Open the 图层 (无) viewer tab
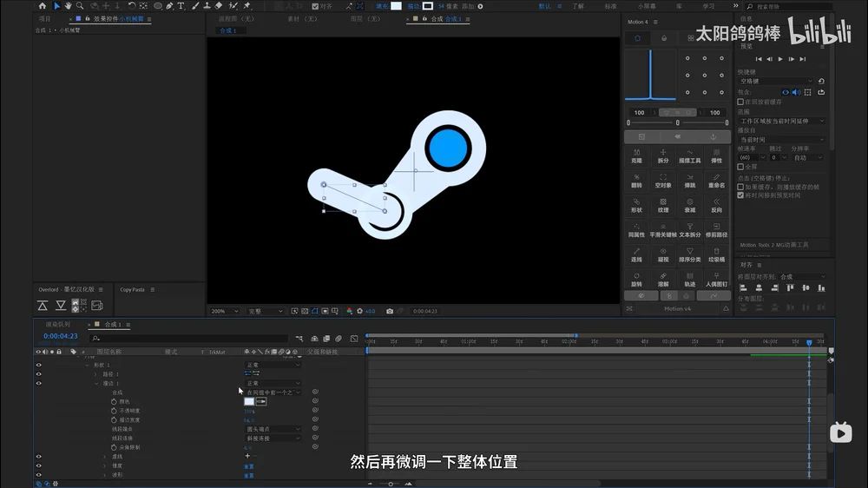This screenshot has width=868, height=488. [x=365, y=19]
